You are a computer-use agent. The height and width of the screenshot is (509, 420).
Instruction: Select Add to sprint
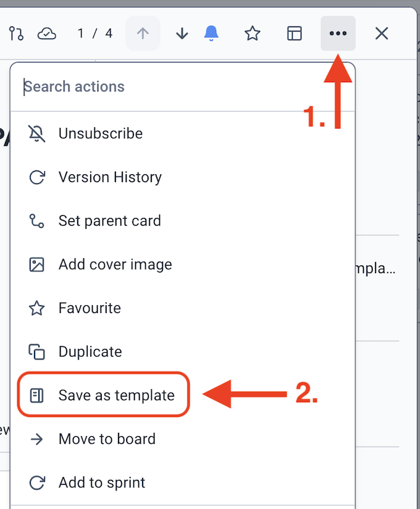[x=102, y=482]
